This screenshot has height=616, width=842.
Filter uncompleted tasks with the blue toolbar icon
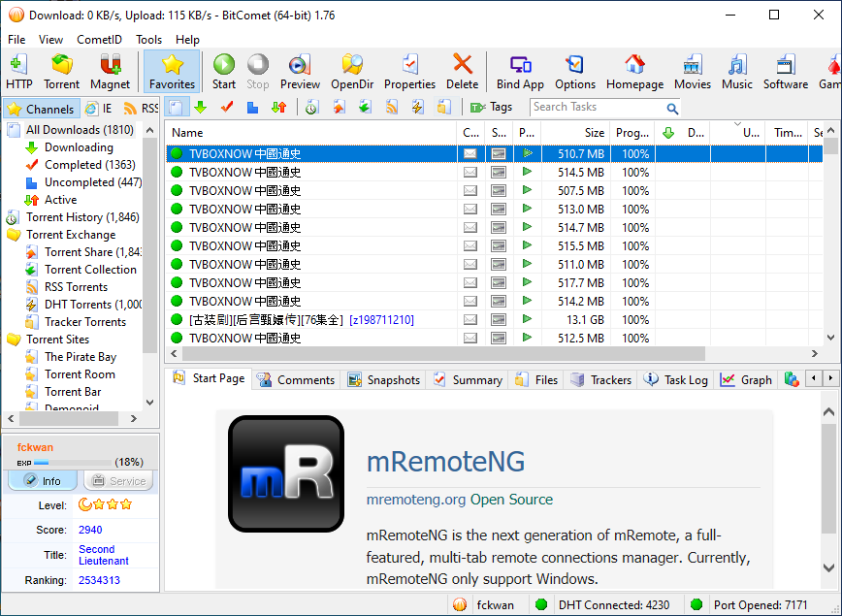(x=252, y=108)
